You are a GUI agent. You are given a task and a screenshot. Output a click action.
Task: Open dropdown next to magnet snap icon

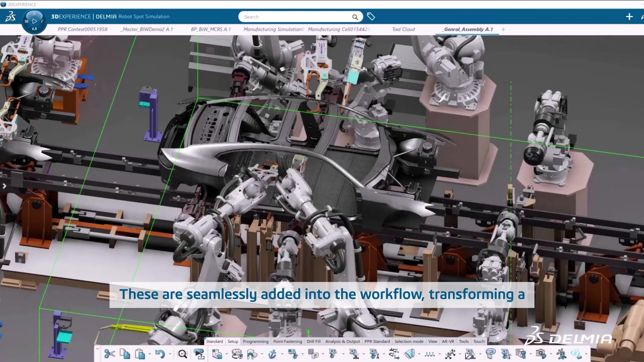pyautogui.click(x=262, y=354)
